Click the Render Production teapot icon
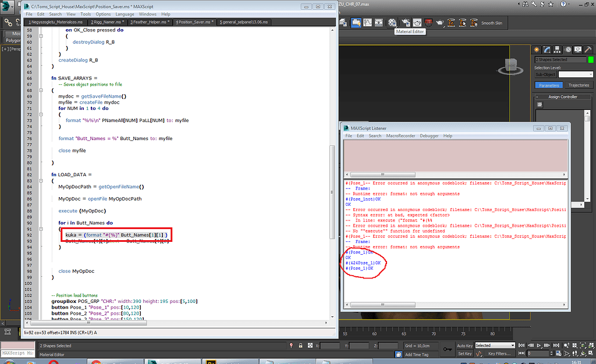Image resolution: width=596 pixels, height=364 pixels. click(x=440, y=22)
